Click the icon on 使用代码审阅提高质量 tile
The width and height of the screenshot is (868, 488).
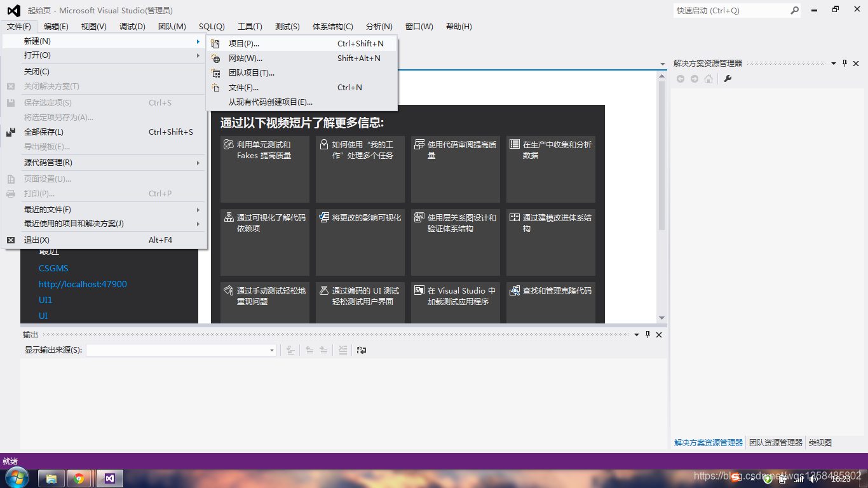pos(419,145)
